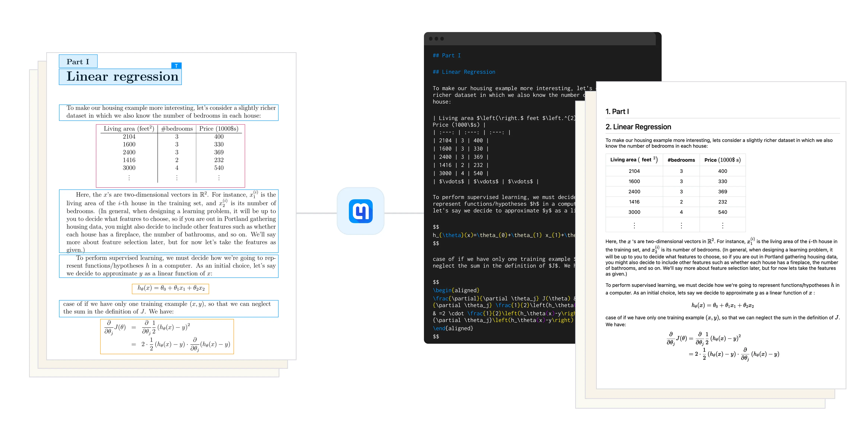This screenshot has height=422, width=868.
Task: Click the '1416' cell in the left page table
Action: [x=129, y=160]
